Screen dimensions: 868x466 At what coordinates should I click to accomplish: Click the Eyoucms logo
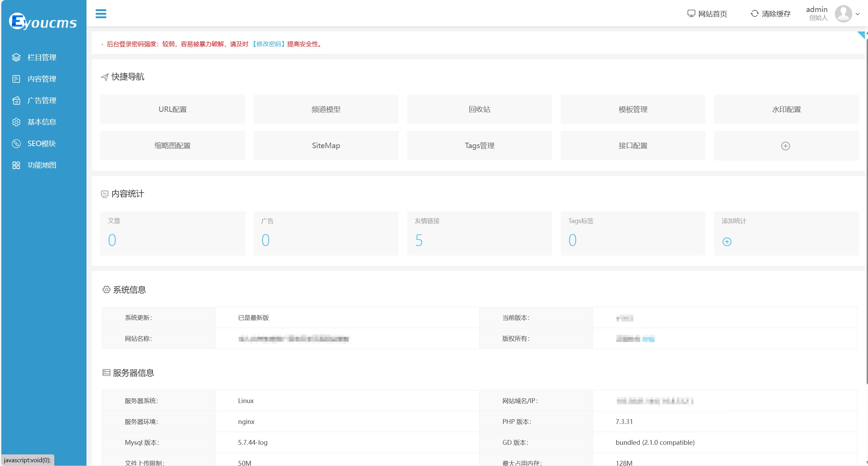click(43, 22)
